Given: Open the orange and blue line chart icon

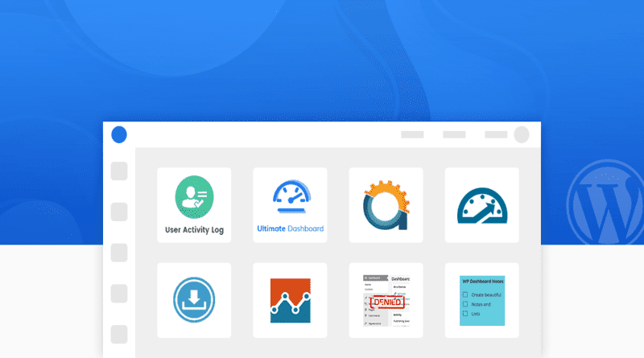Looking at the screenshot, I should click(291, 301).
